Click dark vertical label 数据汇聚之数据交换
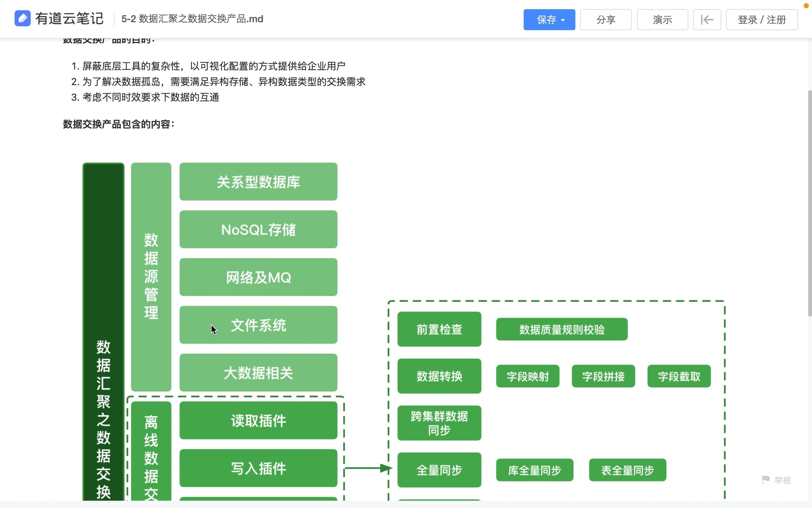 click(103, 332)
